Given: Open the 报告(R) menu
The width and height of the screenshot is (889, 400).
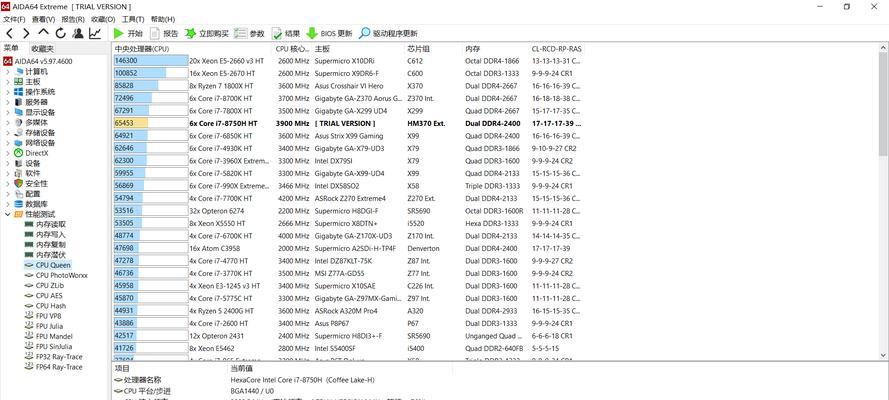Looking at the screenshot, I should (73, 19).
